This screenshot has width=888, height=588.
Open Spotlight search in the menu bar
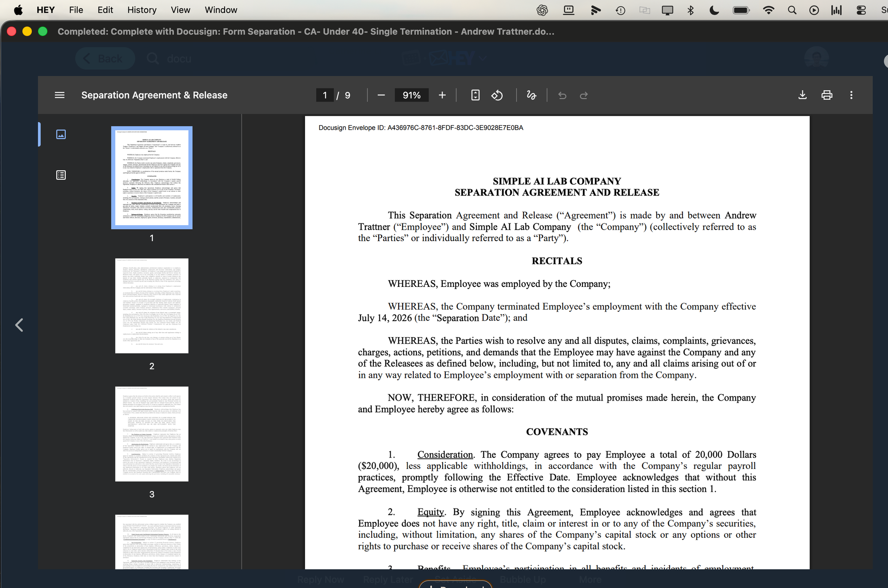(x=792, y=10)
